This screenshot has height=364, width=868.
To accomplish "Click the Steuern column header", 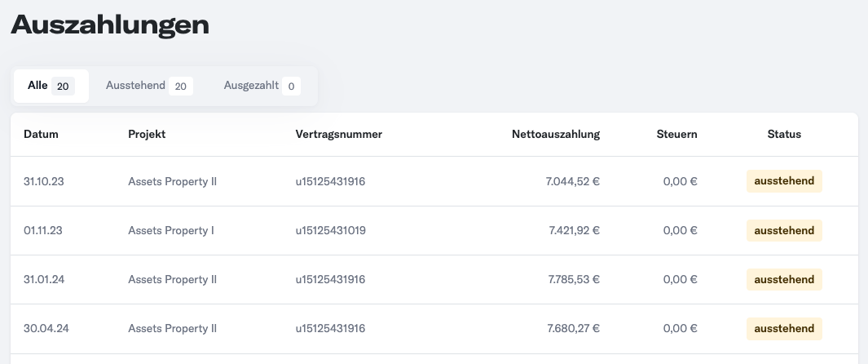I will [677, 134].
